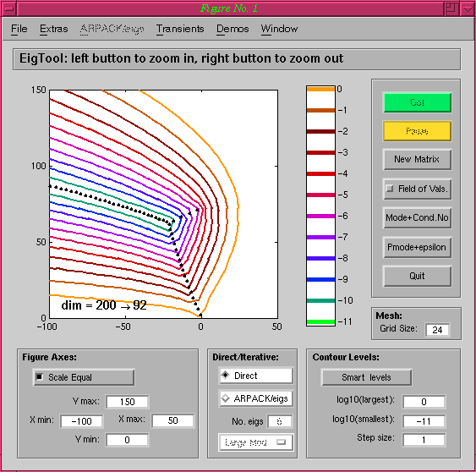Click the orange level 0 color bar
This screenshot has width=476, height=472.
(321, 89)
